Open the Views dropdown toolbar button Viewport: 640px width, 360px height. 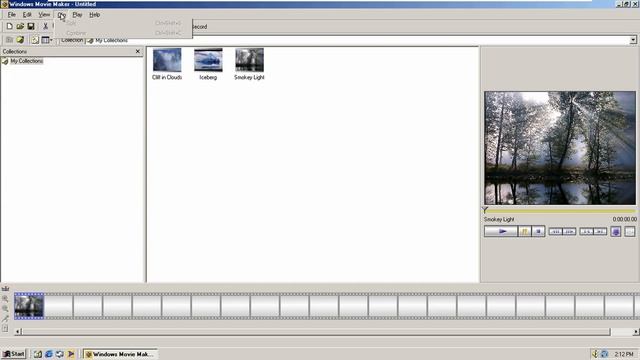coord(47,40)
